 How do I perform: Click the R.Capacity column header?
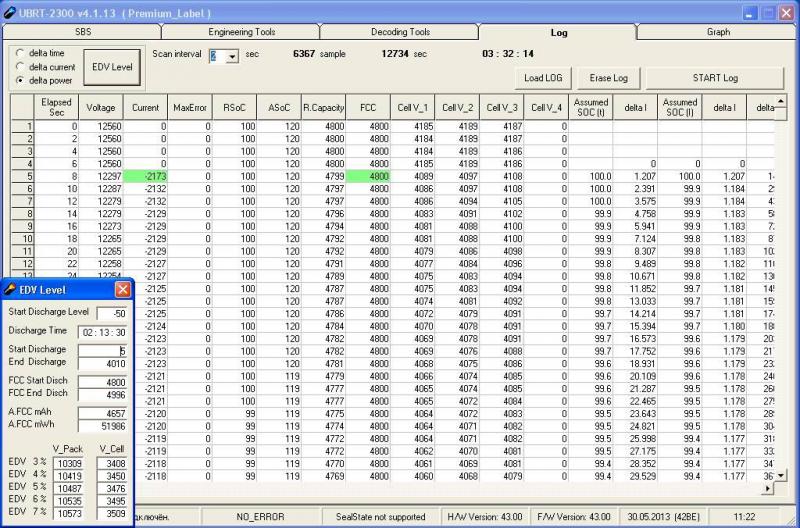323,108
